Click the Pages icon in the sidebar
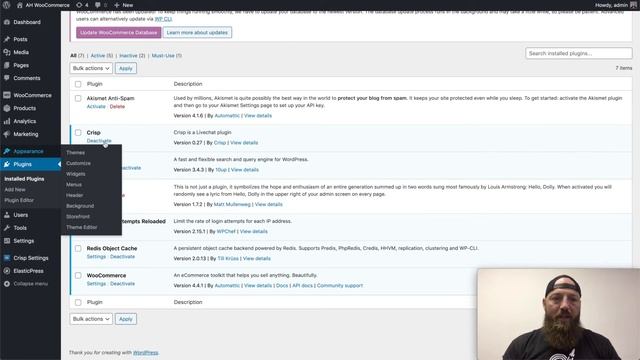Image resolution: width=640 pixels, height=360 pixels. point(7,65)
